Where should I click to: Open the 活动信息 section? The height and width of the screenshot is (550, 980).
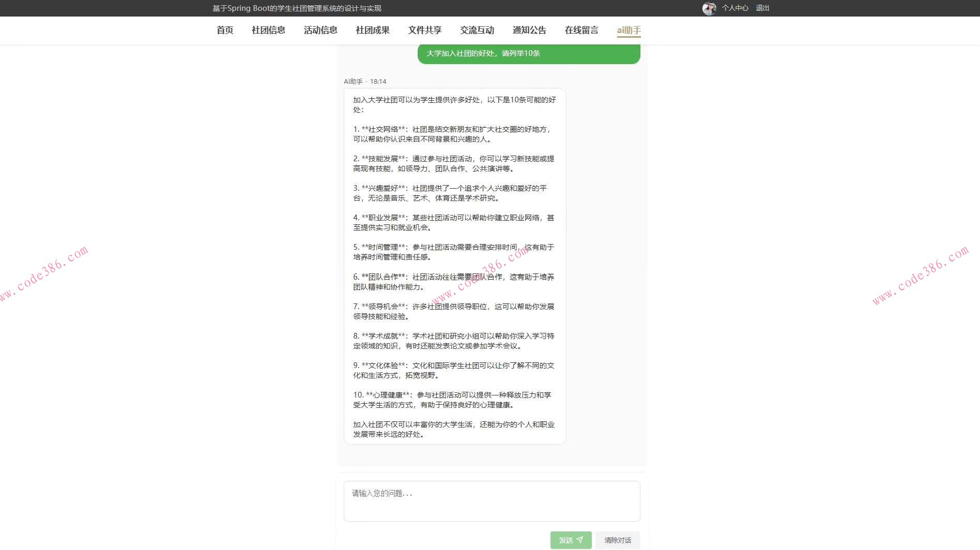pos(320,30)
